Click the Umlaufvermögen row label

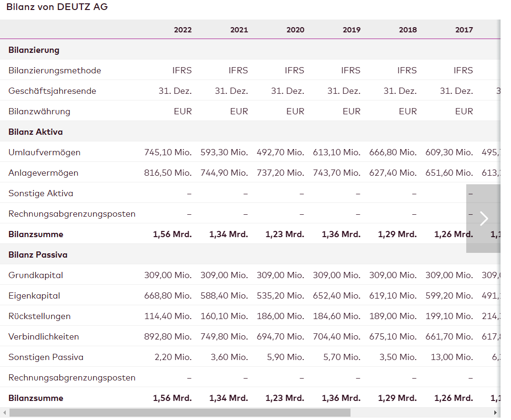pyautogui.click(x=44, y=152)
